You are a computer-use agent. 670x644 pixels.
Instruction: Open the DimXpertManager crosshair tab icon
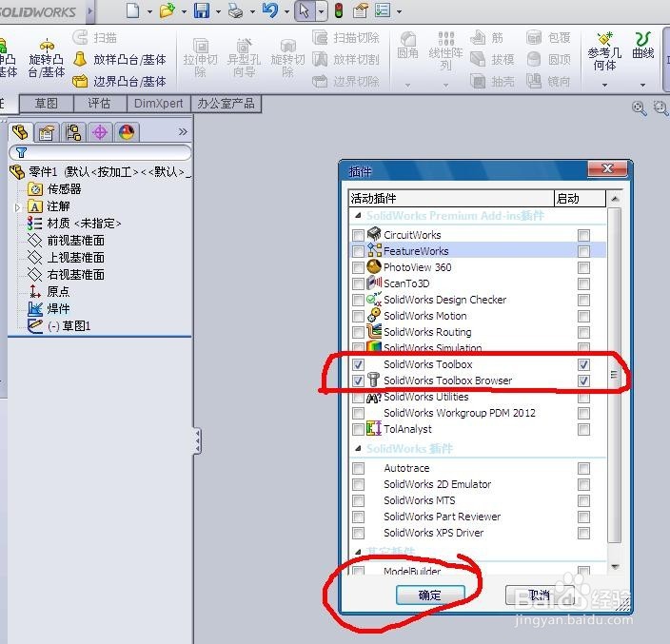click(x=100, y=132)
